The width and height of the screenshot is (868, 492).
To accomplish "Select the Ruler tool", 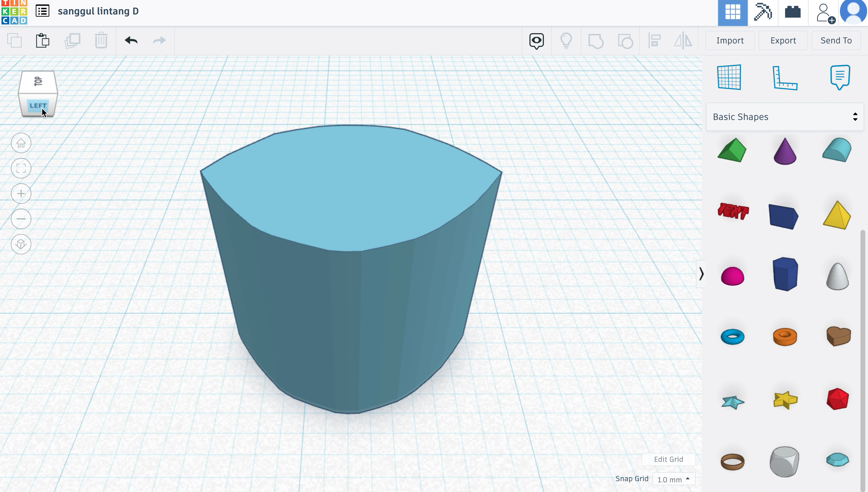I will click(785, 78).
